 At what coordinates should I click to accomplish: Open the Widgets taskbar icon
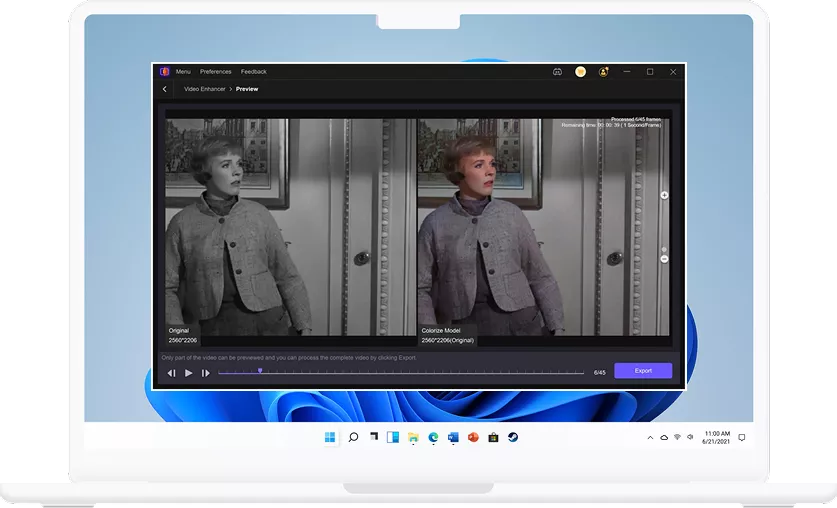click(x=393, y=438)
